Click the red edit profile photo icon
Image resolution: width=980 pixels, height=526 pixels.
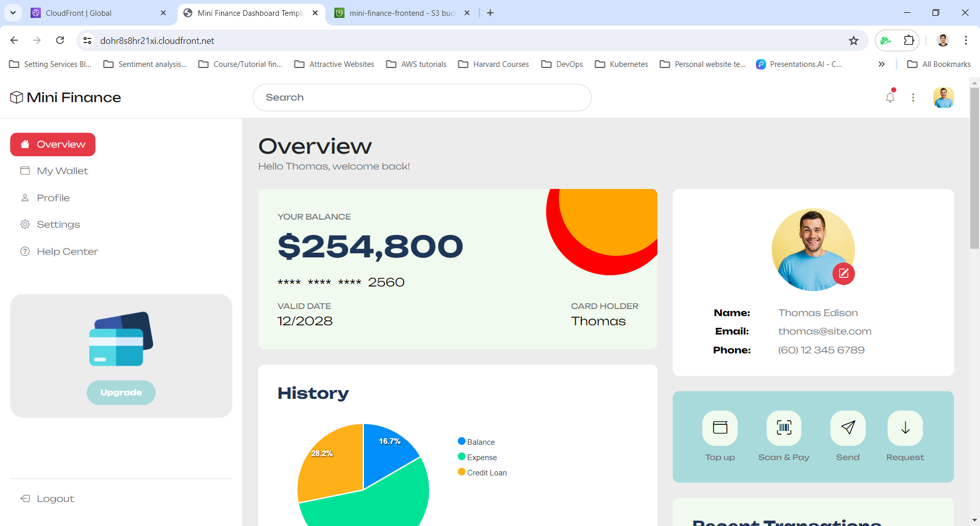click(x=843, y=273)
